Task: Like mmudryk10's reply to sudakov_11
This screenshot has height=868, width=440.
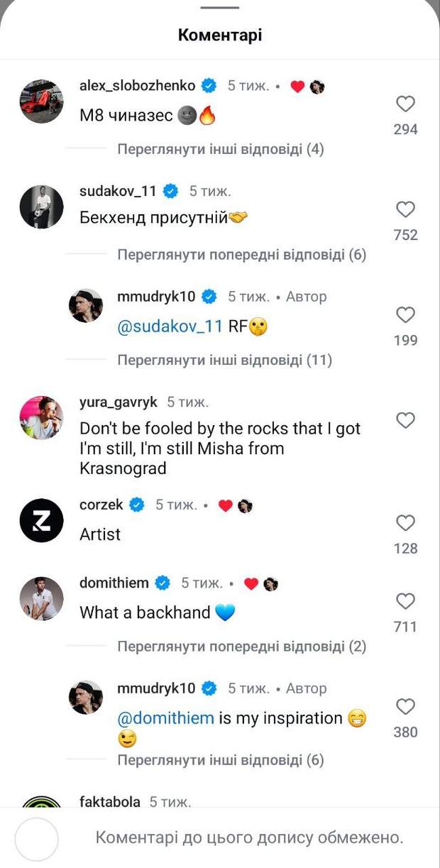Action: tap(405, 315)
